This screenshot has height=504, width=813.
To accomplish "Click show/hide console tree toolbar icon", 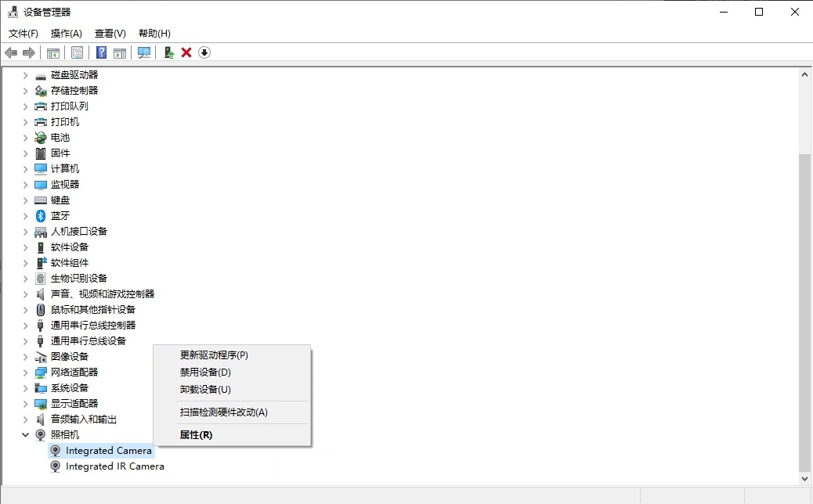I will click(x=53, y=52).
